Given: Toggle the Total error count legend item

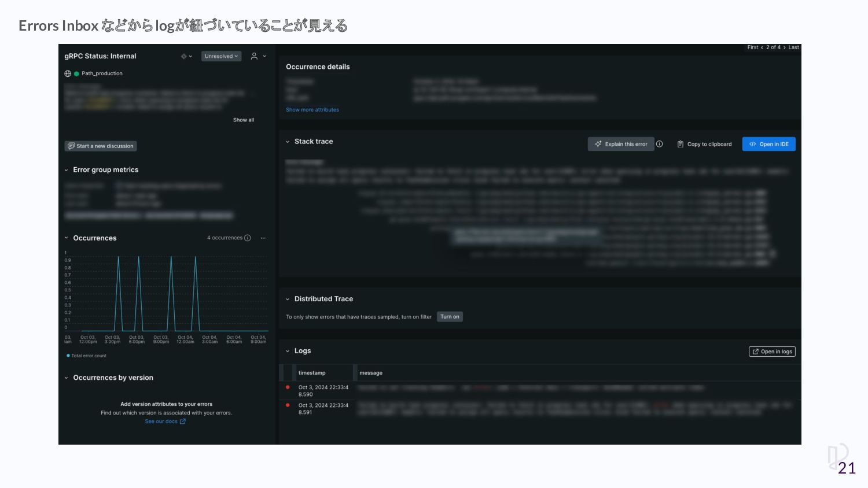Looking at the screenshot, I should coord(87,356).
